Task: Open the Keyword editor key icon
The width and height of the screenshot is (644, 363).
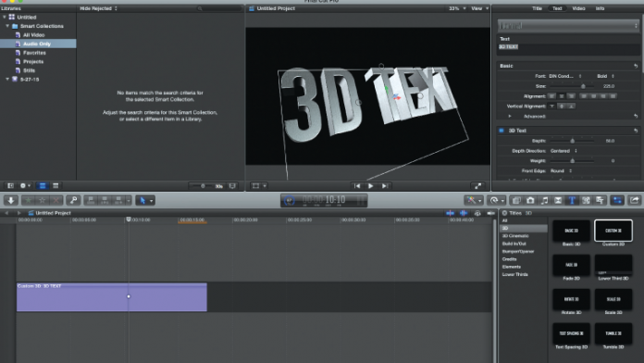Action: coord(73,200)
